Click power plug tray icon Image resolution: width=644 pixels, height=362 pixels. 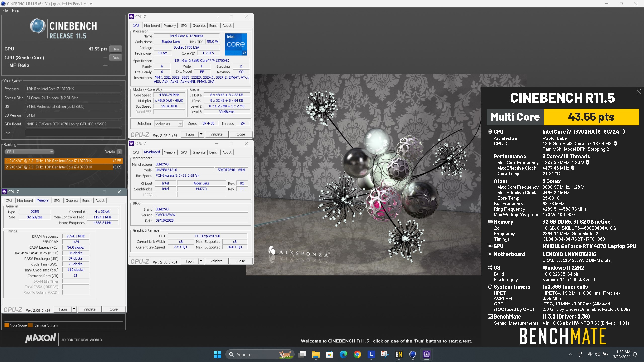[x=580, y=354]
